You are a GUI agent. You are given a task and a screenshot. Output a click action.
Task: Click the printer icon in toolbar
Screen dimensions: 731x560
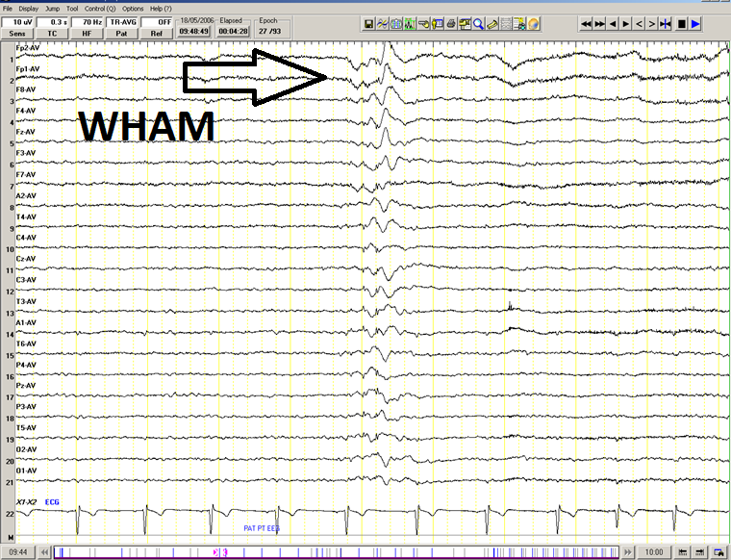(450, 24)
